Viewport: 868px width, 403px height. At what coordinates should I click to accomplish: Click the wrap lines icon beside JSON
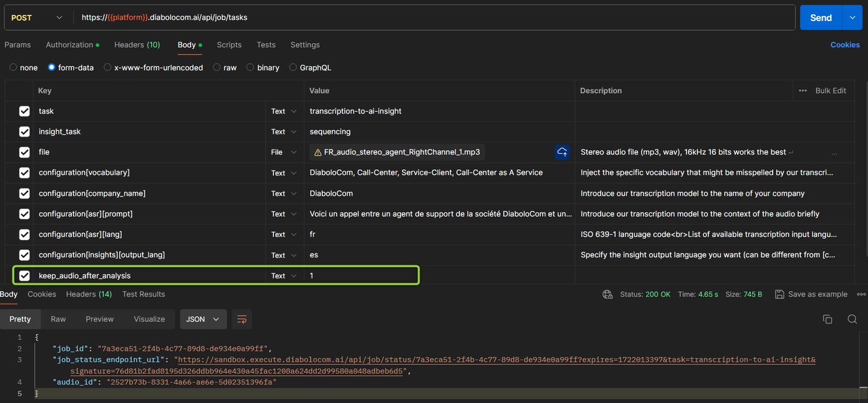point(242,319)
